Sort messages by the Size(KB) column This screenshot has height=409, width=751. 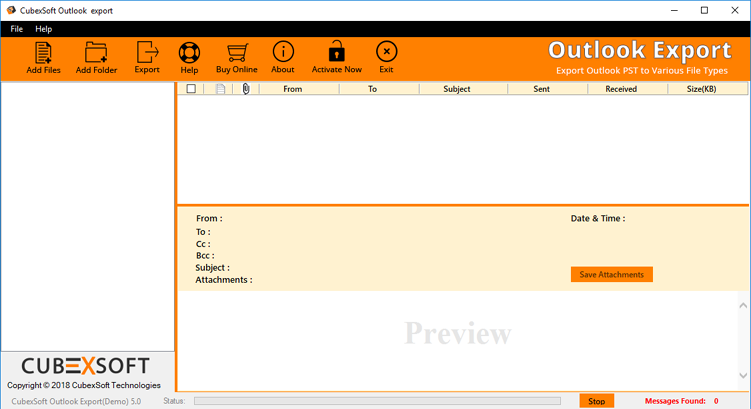[x=701, y=89]
